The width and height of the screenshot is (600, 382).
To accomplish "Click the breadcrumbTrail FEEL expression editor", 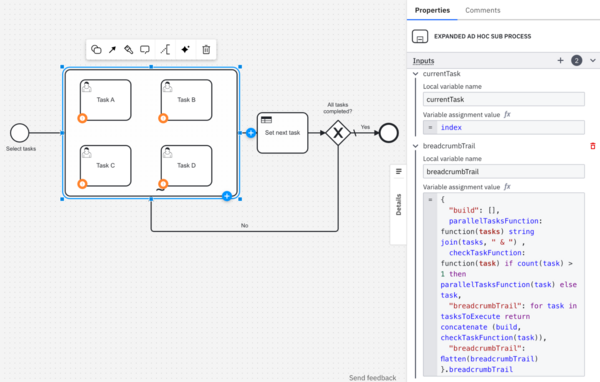I will click(x=504, y=284).
